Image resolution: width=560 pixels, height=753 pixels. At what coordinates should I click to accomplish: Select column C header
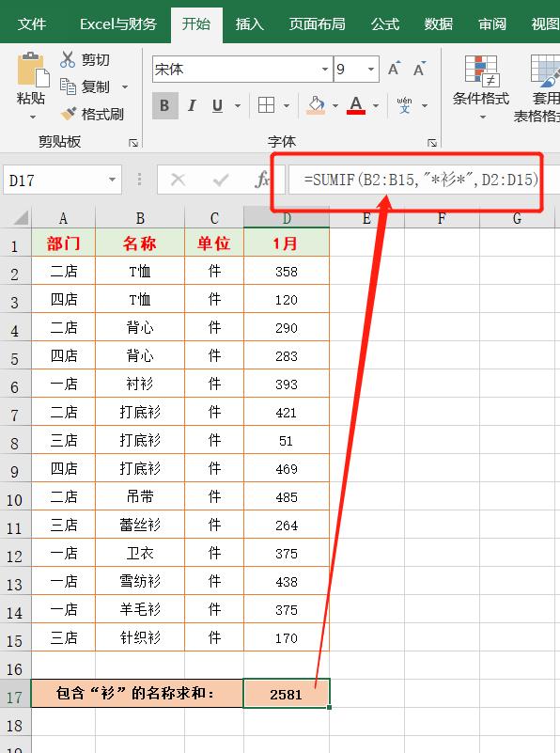pyautogui.click(x=214, y=218)
